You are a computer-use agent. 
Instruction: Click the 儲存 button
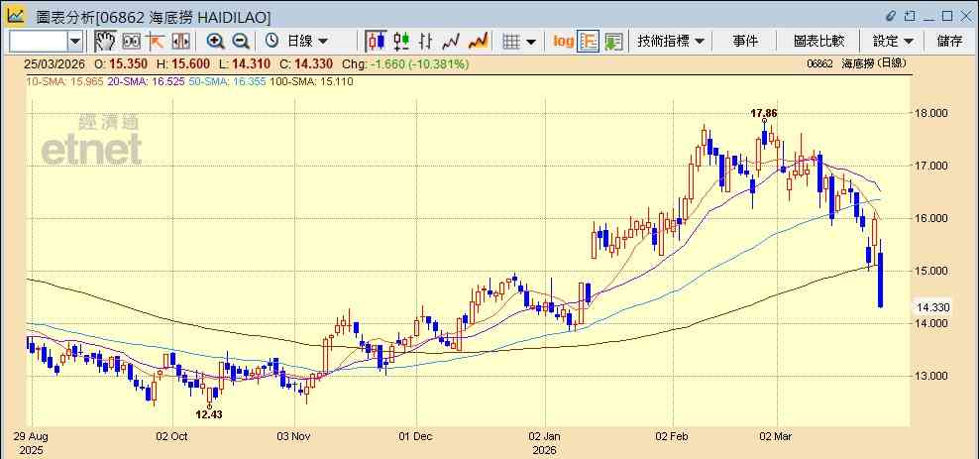[950, 42]
